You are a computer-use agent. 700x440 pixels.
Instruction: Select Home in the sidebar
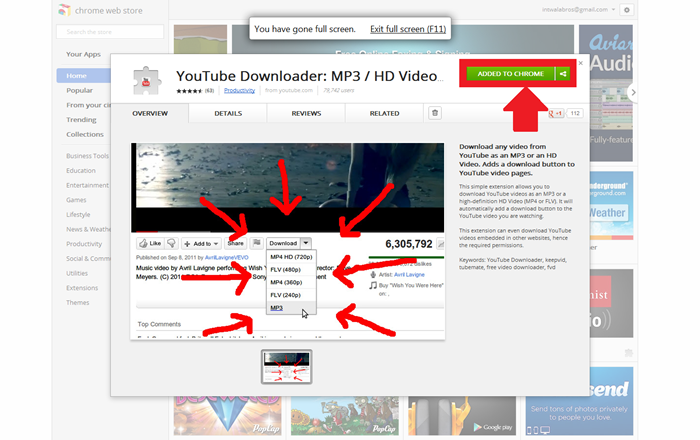click(83, 75)
